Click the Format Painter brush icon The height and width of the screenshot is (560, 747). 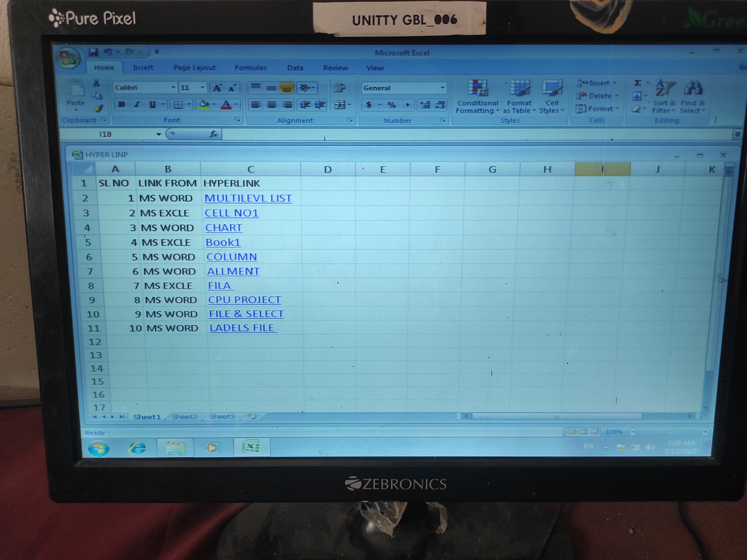tap(98, 109)
